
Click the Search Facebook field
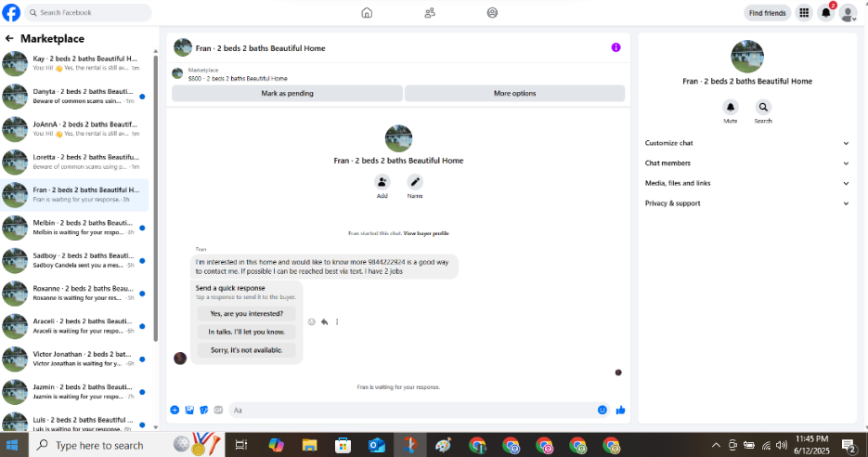coord(88,12)
